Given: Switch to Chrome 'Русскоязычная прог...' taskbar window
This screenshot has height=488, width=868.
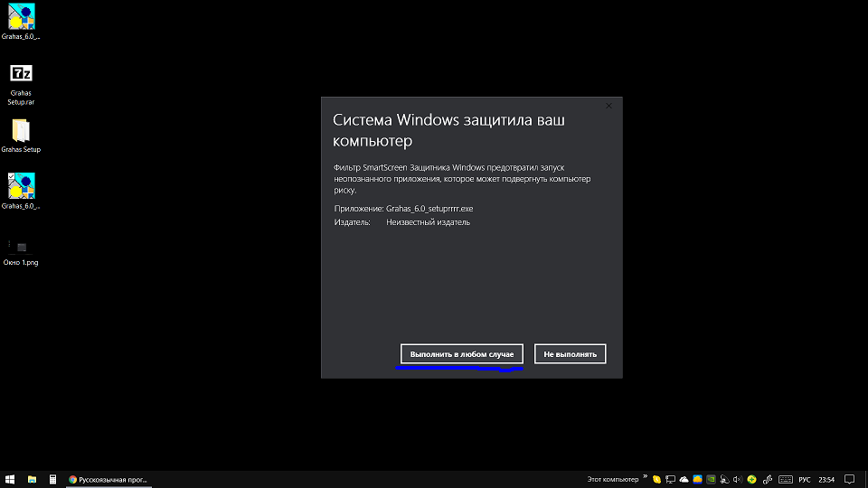Looking at the screenshot, I should coord(108,479).
